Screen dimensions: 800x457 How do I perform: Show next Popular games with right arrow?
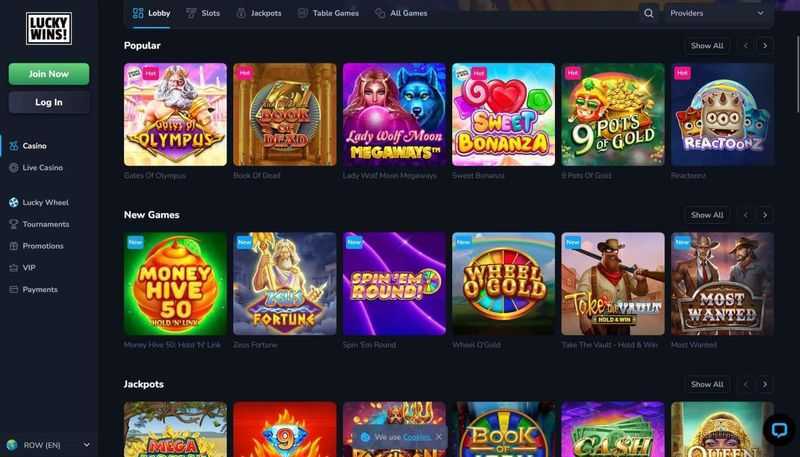click(765, 46)
